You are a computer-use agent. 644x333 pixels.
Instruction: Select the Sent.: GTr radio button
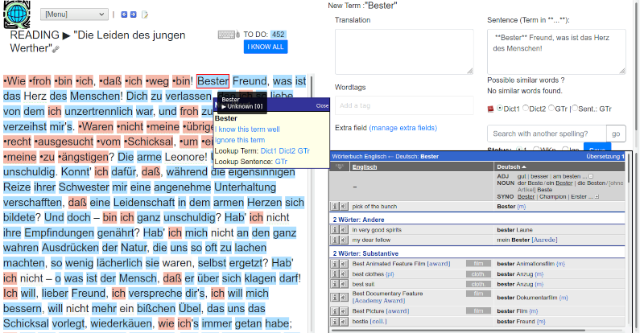click(x=575, y=109)
